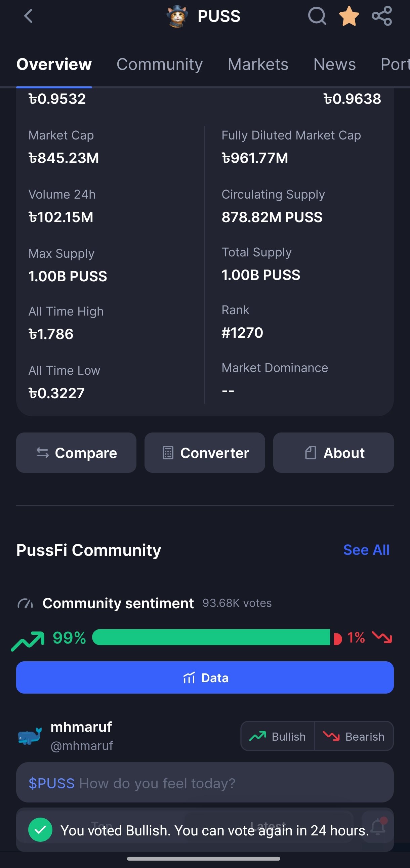410x868 pixels.
Task: Tap the PUSS cat logo
Action: (x=177, y=16)
